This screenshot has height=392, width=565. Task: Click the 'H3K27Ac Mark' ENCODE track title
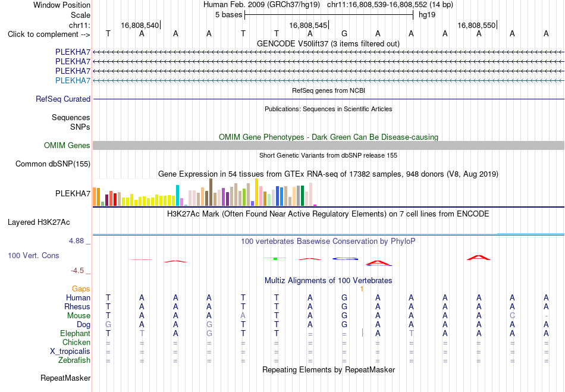(x=328, y=214)
